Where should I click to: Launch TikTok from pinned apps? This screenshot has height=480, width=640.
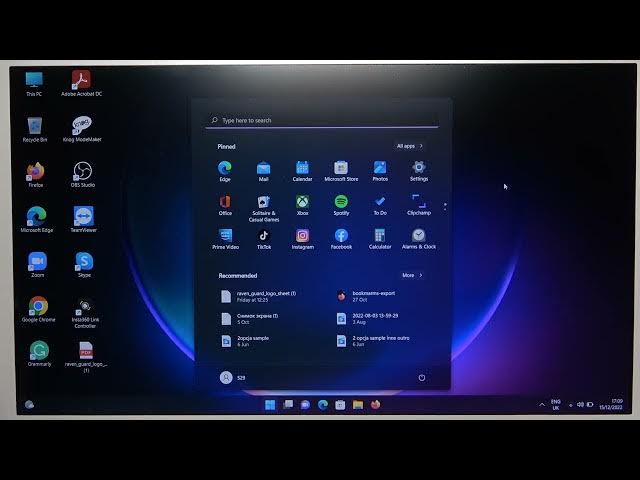[264, 239]
